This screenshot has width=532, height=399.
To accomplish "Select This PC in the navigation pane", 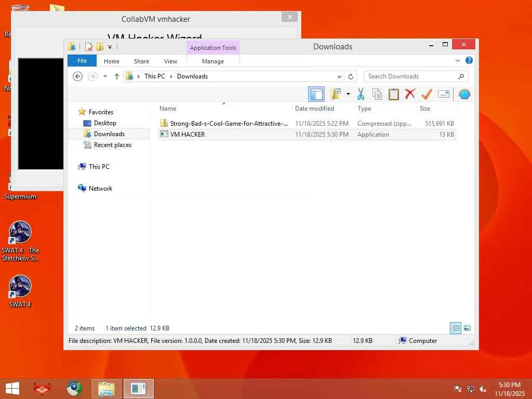I will (99, 167).
